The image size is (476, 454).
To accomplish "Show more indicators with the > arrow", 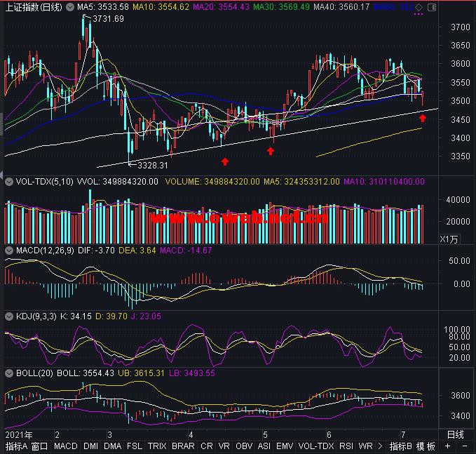I will click(x=379, y=446).
